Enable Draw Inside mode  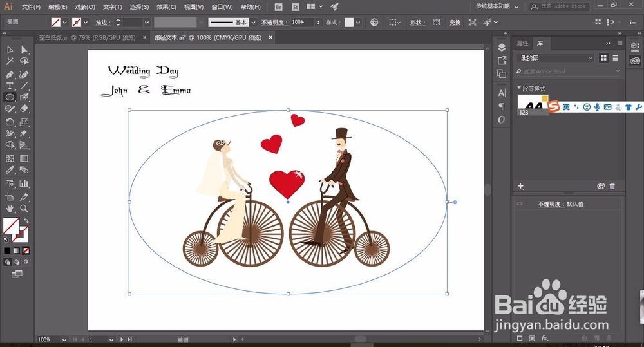click(26, 262)
